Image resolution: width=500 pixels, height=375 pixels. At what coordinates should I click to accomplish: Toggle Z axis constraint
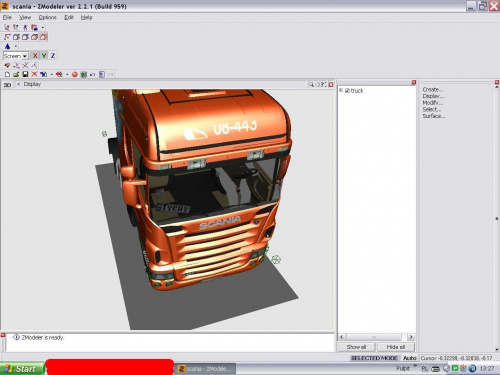[x=53, y=56]
